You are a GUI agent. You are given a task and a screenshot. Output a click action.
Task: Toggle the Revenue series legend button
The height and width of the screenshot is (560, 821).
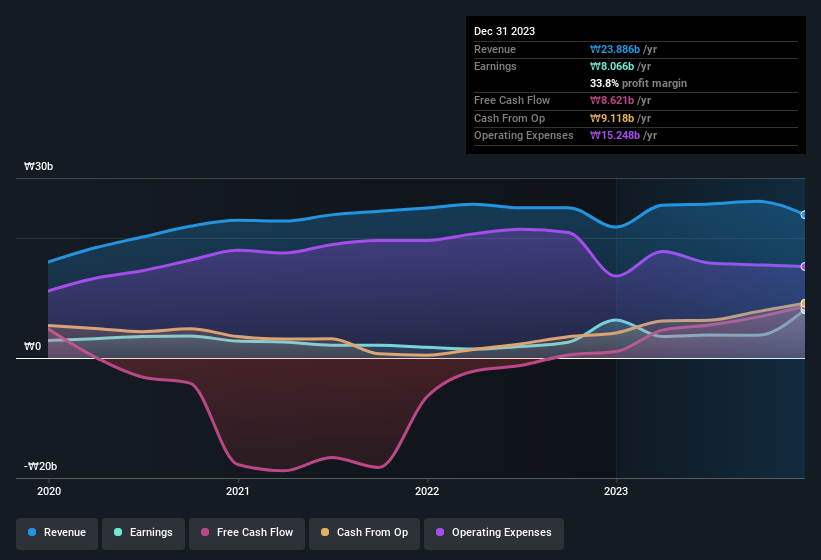57,533
